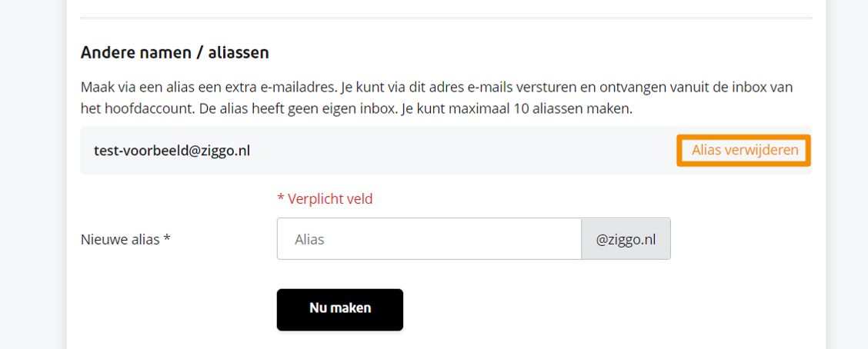Select the test-voorbeeld@ziggo.nl alias address
Screen dimensions: 868x349
(172, 151)
